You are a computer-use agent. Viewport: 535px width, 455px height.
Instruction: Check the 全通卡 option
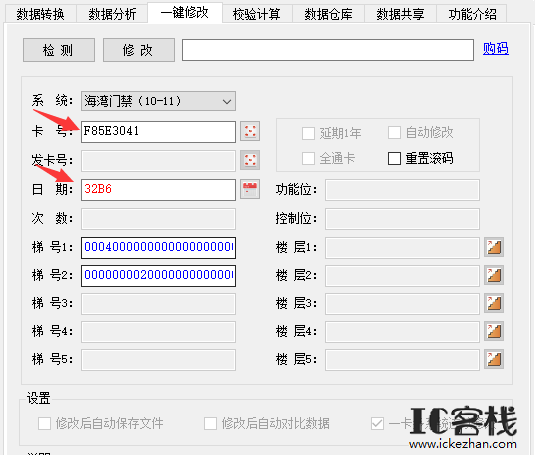308,158
